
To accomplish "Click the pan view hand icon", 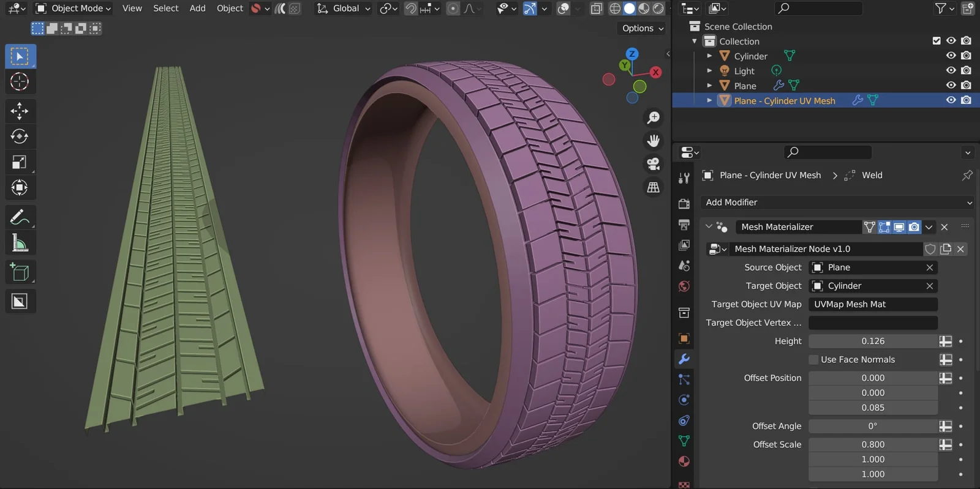I will tap(654, 140).
